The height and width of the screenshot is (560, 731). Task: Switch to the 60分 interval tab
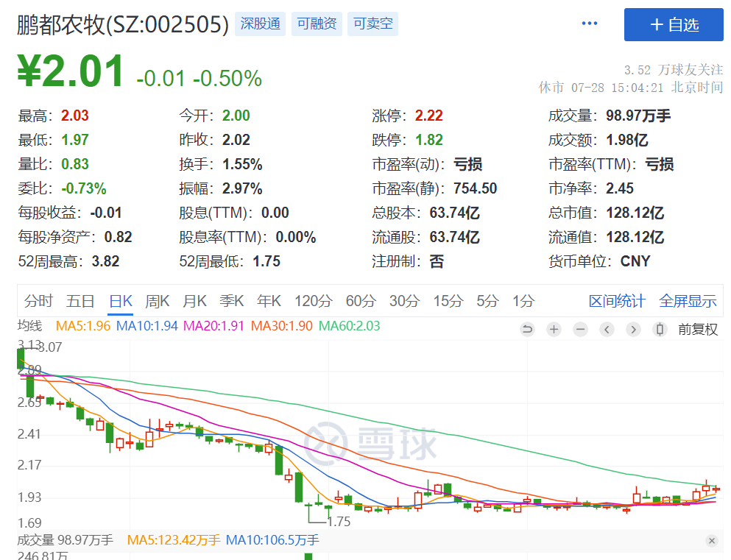pyautogui.click(x=361, y=301)
